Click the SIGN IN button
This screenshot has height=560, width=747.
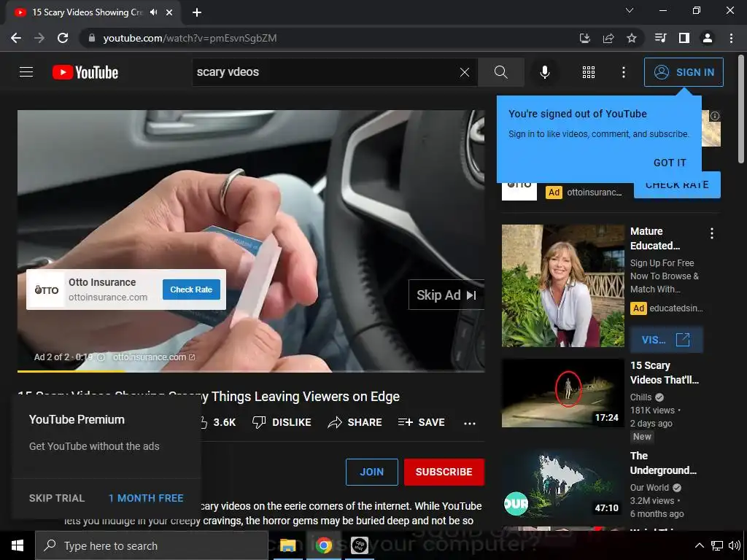684,72
